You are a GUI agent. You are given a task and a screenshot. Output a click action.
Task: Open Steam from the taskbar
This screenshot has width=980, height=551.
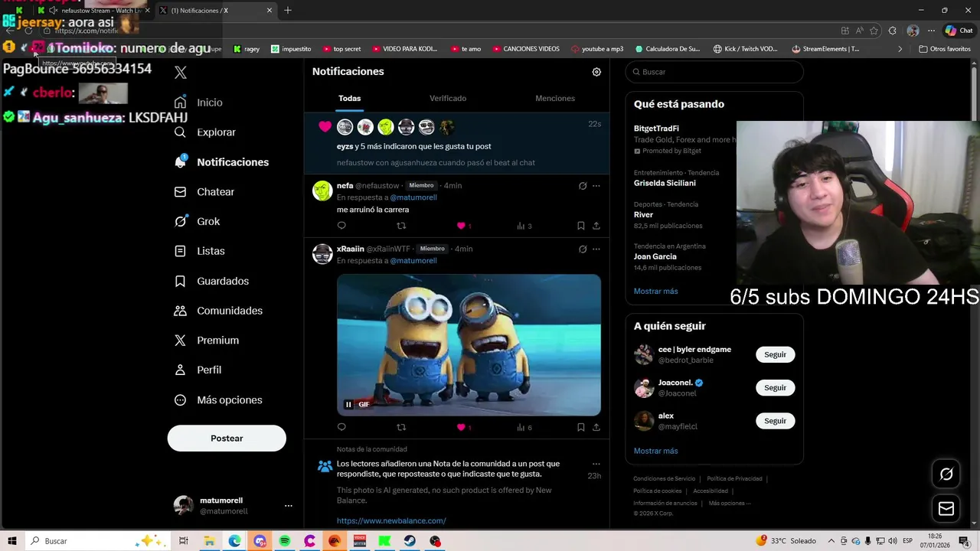(410, 541)
